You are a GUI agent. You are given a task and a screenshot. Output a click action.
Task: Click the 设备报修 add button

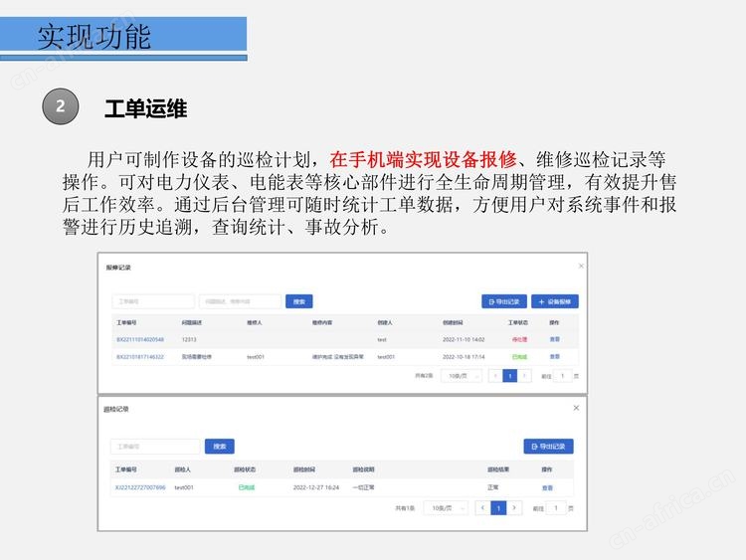point(554,301)
